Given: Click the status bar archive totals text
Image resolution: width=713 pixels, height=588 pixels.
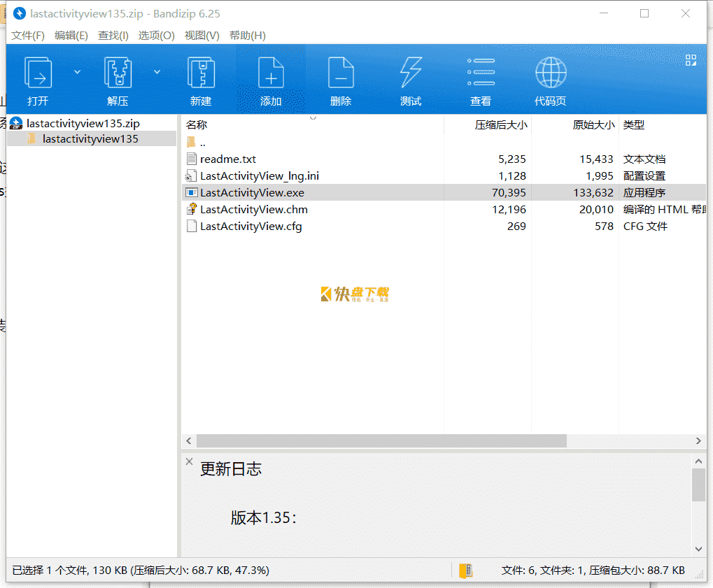Looking at the screenshot, I should [x=593, y=571].
